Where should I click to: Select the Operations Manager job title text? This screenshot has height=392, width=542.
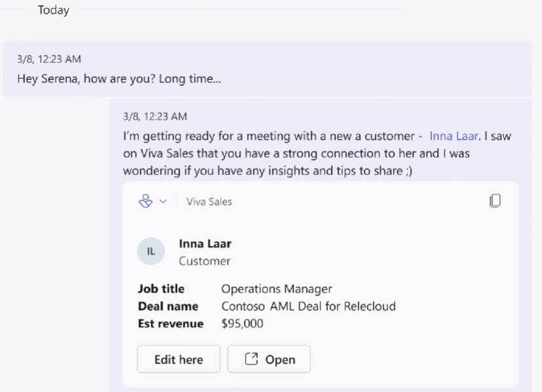click(x=276, y=288)
